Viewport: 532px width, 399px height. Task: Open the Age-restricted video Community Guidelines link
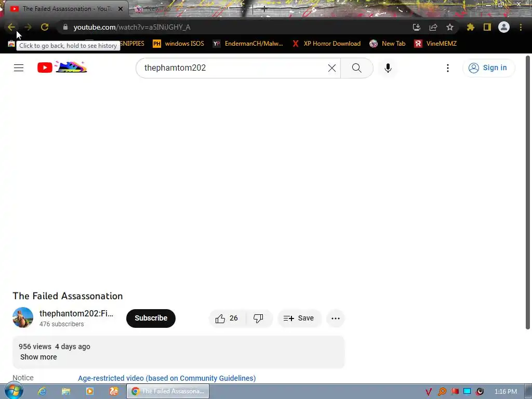tap(167, 378)
